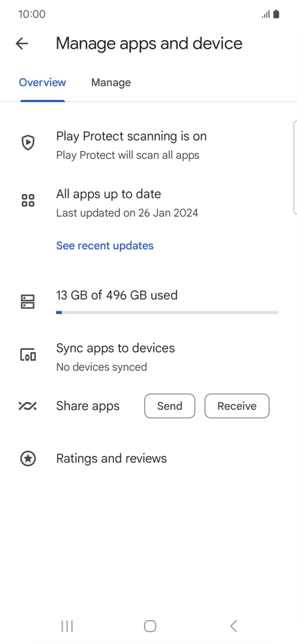Tap the Share apps crossed-arrows icon
This screenshot has width=297, height=644.
28,406
